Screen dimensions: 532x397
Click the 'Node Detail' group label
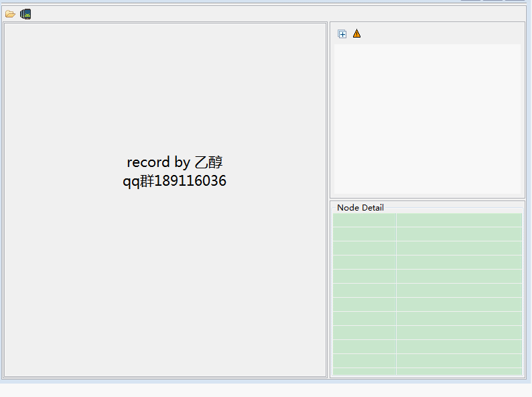tap(360, 208)
